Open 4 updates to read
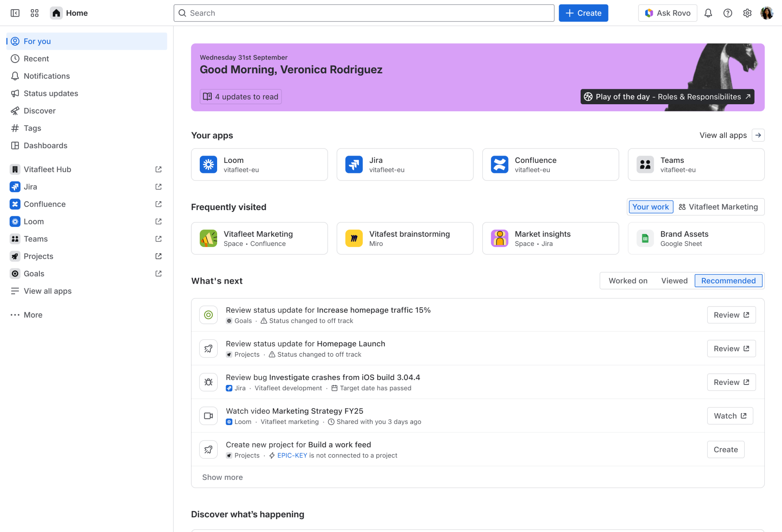 click(241, 97)
